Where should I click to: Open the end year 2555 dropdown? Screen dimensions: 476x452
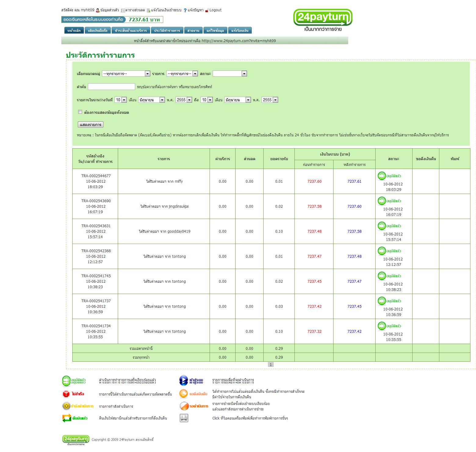270,100
